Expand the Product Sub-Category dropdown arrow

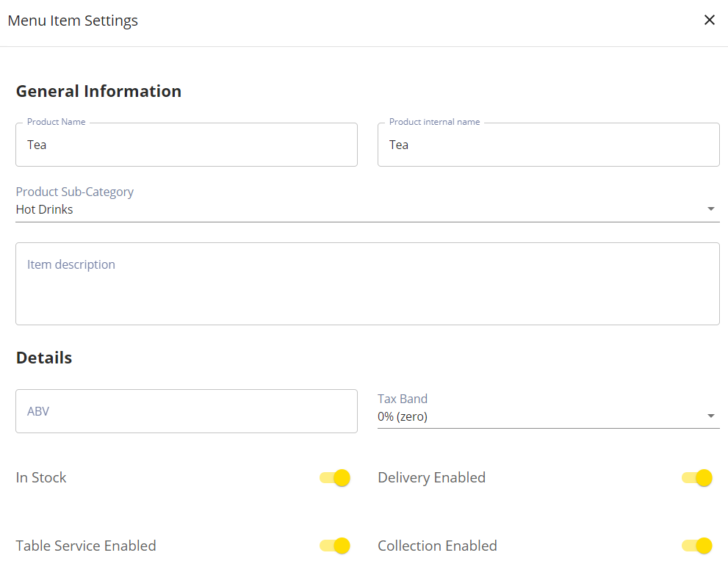[x=710, y=209]
